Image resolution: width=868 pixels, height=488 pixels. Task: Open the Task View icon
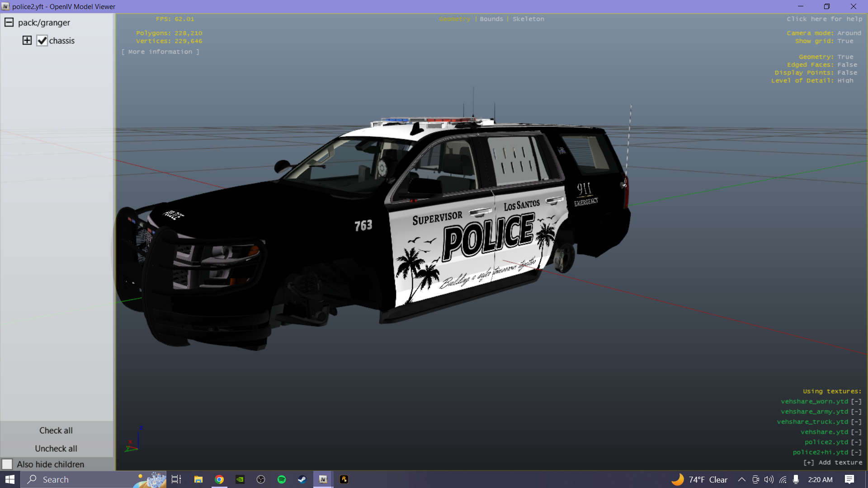point(176,479)
